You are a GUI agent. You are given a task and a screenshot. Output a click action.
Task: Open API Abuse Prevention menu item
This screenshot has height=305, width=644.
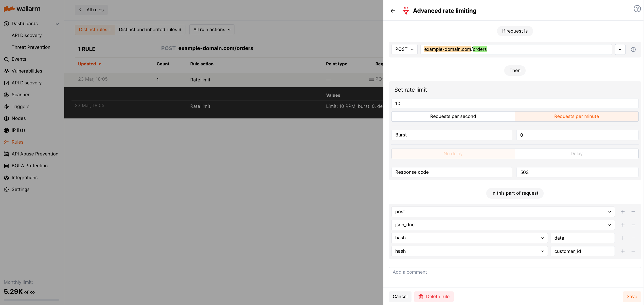[x=35, y=154]
